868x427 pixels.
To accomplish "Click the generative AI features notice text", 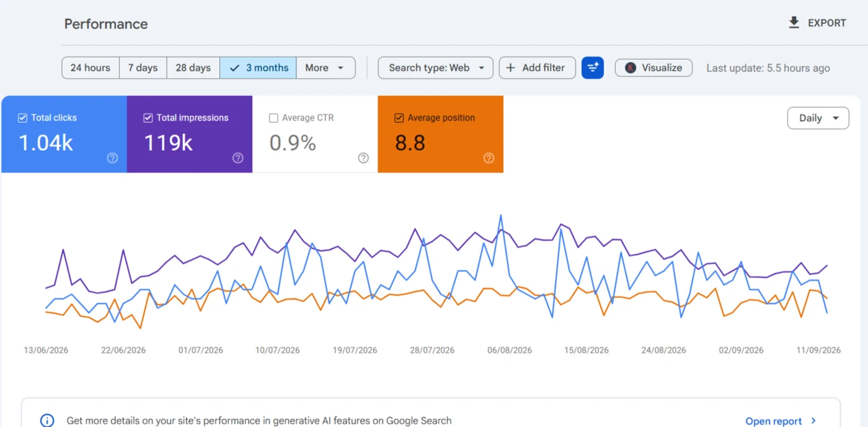I will (x=259, y=421).
